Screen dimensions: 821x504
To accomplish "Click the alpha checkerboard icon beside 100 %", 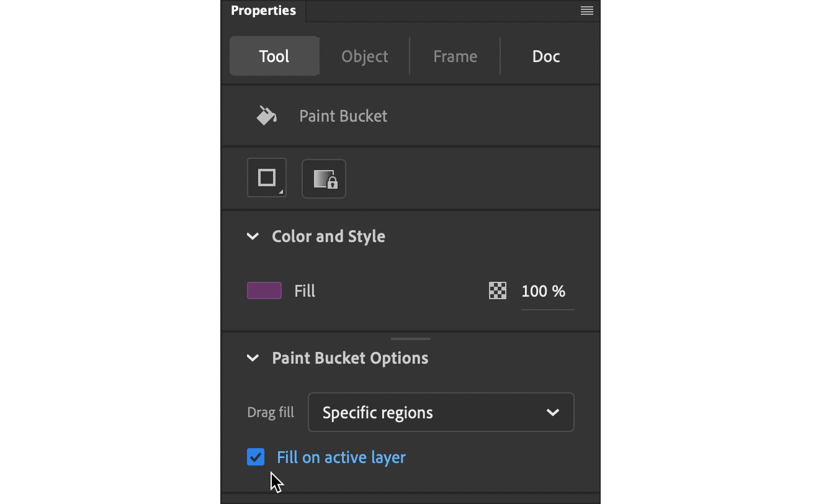I will coord(498,290).
